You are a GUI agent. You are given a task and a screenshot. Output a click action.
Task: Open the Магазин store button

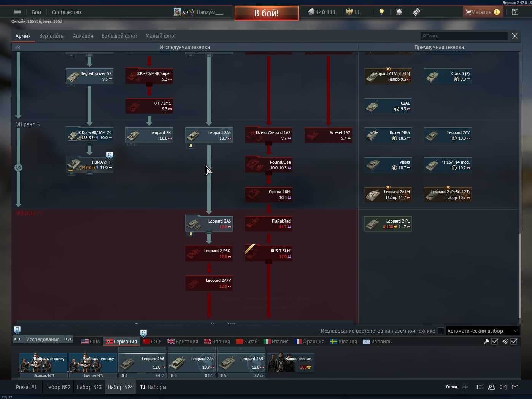pyautogui.click(x=483, y=12)
